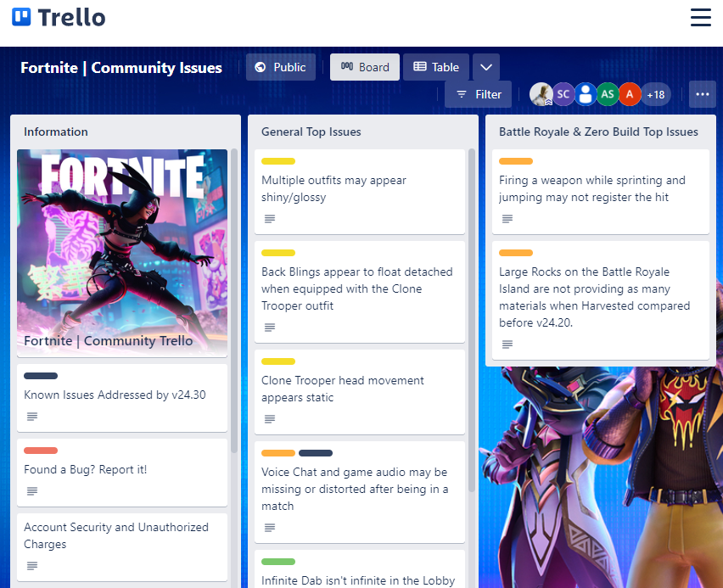The width and height of the screenshot is (723, 588).
Task: Open Account Security and Unauthorized Charges card
Action: 122,547
